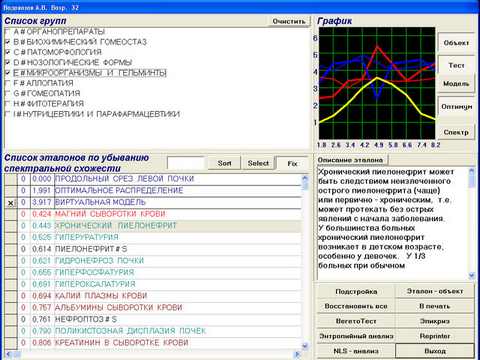Toggle the H # ФИТОТЕРАПИЯ checkbox

7,104
